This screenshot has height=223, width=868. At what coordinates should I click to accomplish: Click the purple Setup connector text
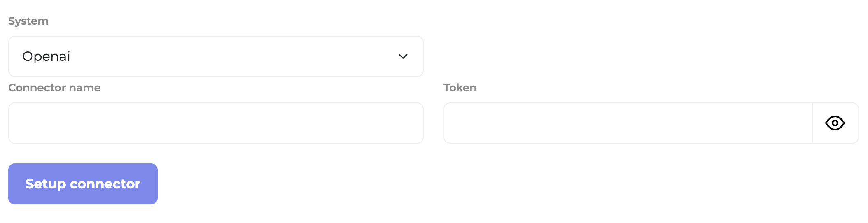click(83, 184)
